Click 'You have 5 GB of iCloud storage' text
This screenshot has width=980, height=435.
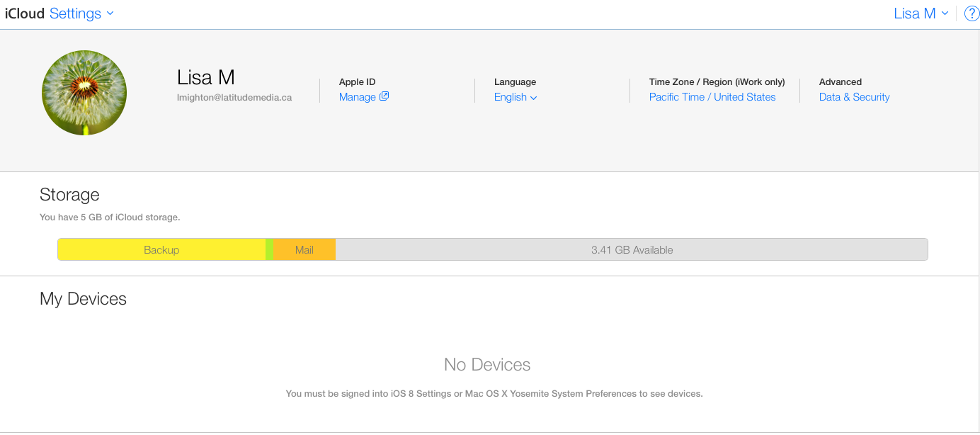click(110, 217)
